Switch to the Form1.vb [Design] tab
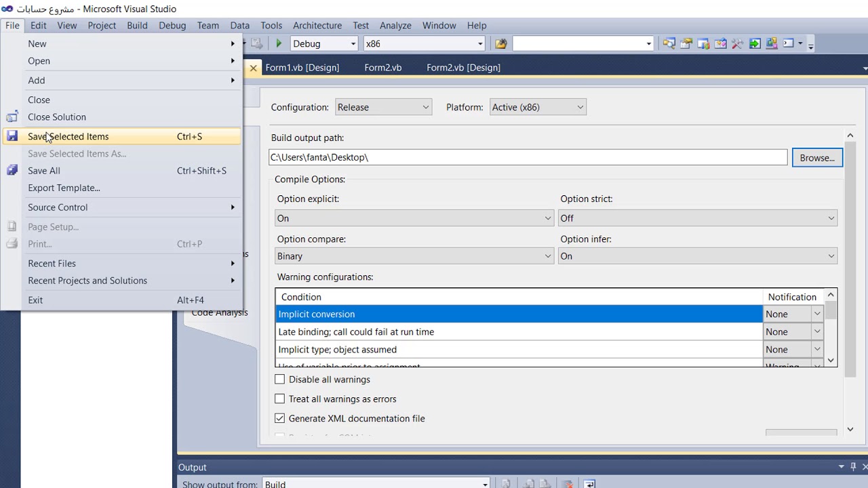The width and height of the screenshot is (868, 488). pos(302,68)
